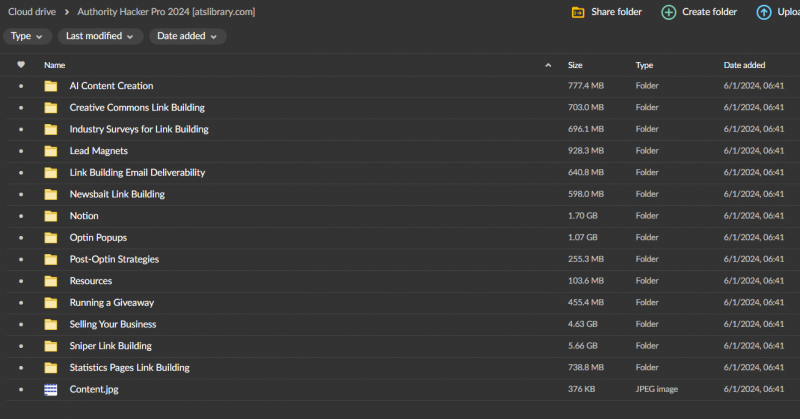
Task: Click the Upload arrow icon
Action: point(764,12)
